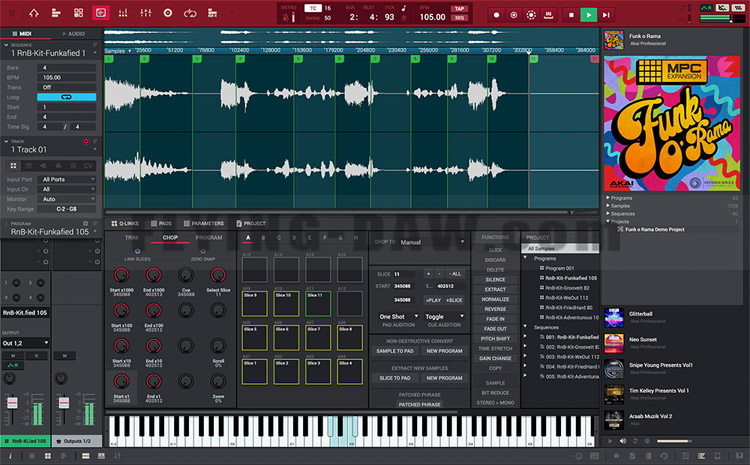This screenshot has width=750, height=465.
Task: Click the green play button
Action: pos(588,15)
